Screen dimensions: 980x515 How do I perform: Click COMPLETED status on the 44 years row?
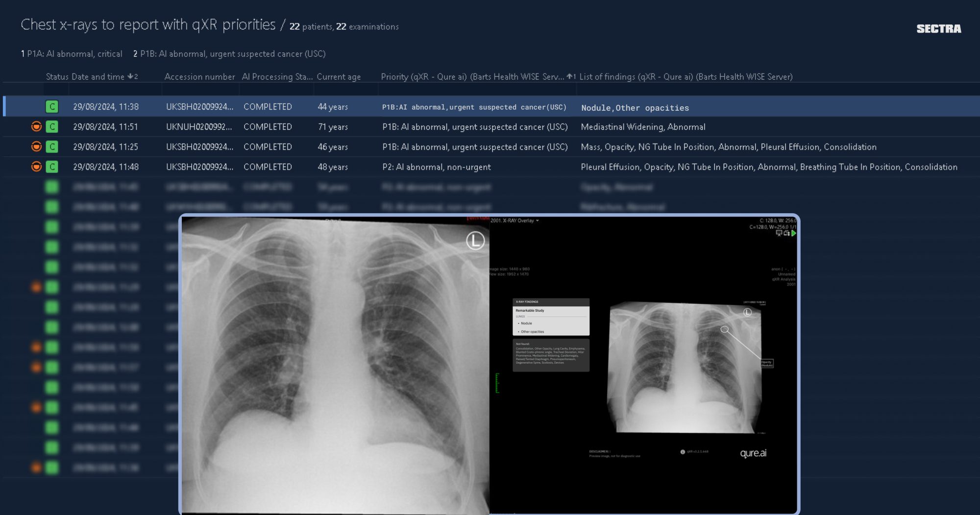coord(268,106)
